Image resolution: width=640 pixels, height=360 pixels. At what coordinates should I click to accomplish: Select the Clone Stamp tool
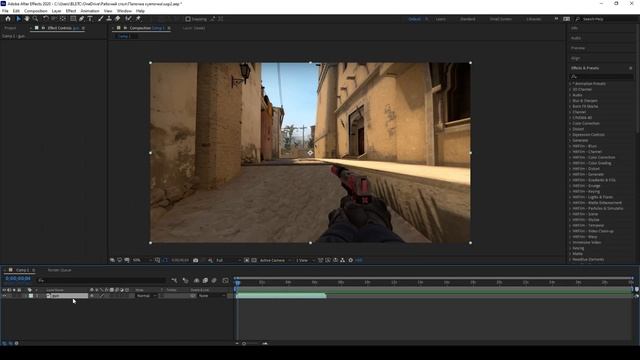[109, 19]
